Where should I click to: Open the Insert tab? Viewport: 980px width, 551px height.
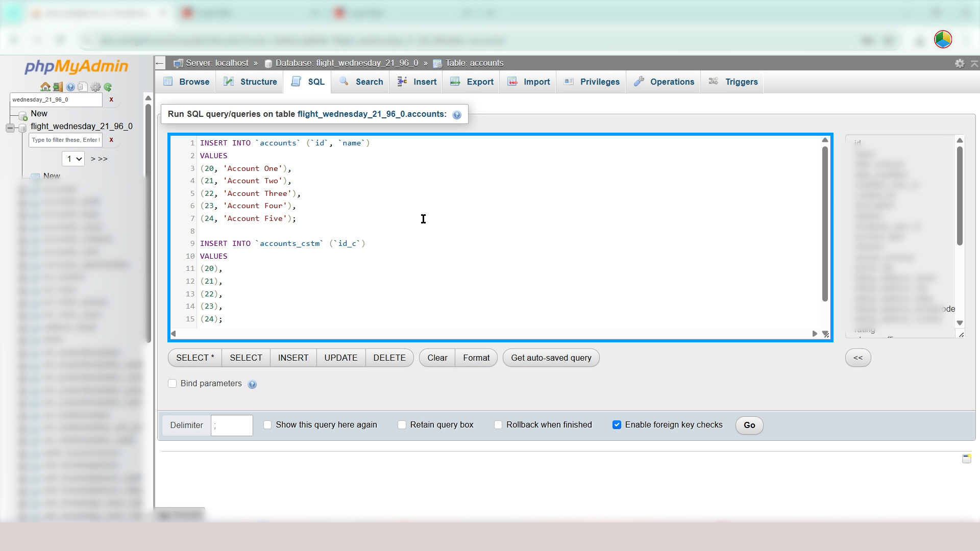(x=416, y=82)
